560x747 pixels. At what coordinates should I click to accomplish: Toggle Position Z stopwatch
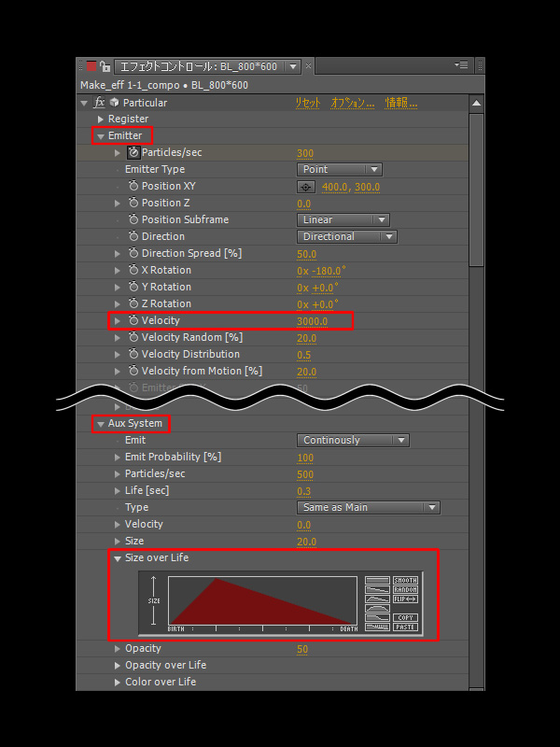coord(133,203)
